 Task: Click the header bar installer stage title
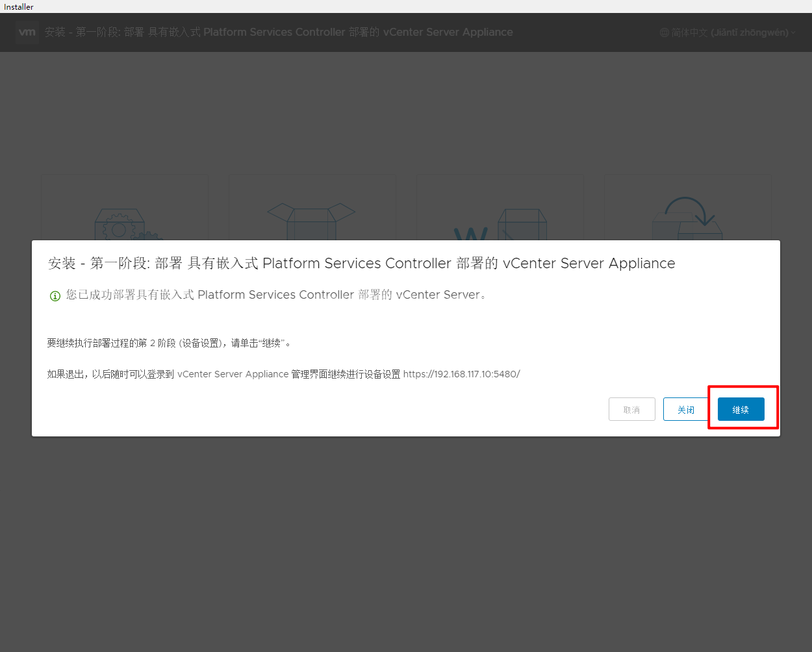(x=279, y=32)
